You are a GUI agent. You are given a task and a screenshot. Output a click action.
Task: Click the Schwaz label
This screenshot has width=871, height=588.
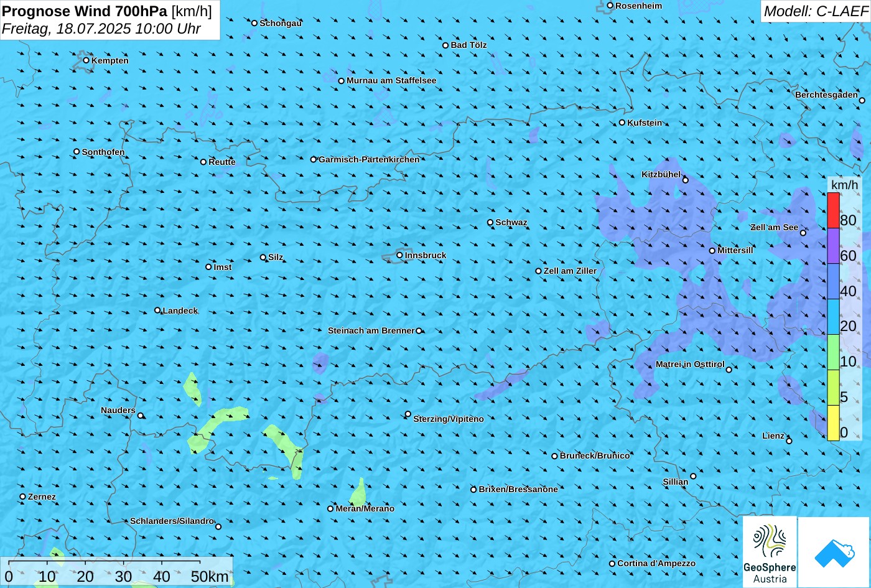click(511, 222)
